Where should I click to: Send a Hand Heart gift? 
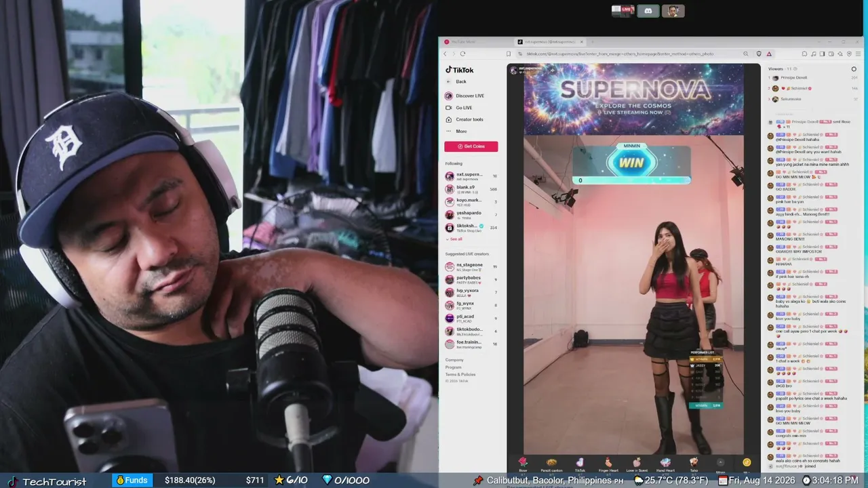[665, 464]
